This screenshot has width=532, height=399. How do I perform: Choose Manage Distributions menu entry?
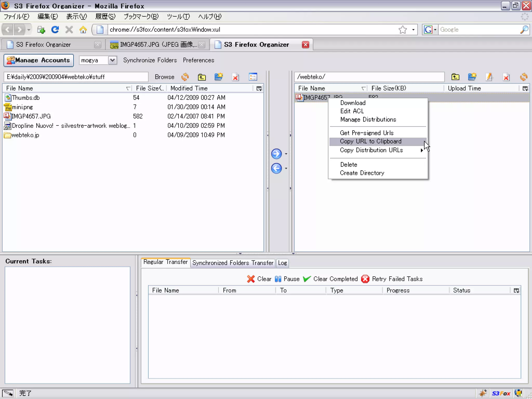378,119
